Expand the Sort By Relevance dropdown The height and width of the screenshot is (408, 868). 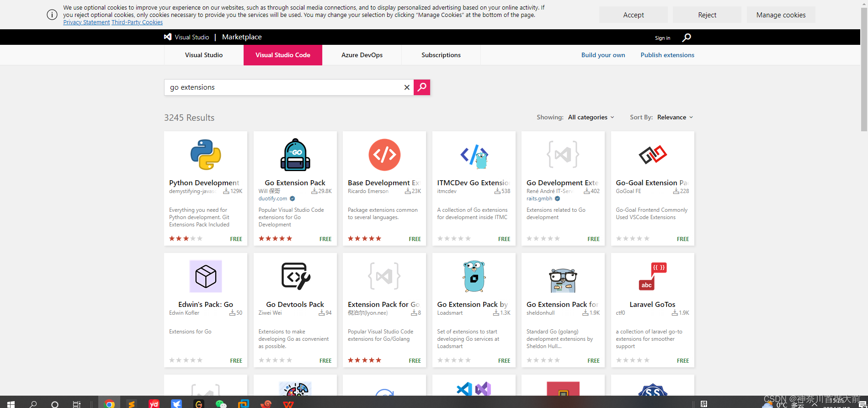[675, 117]
